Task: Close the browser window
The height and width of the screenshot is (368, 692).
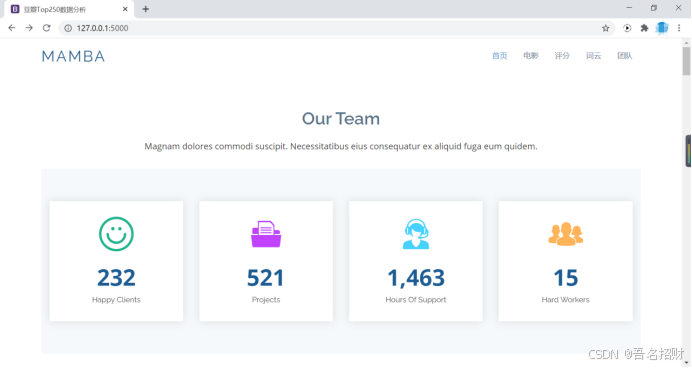Action: click(678, 8)
